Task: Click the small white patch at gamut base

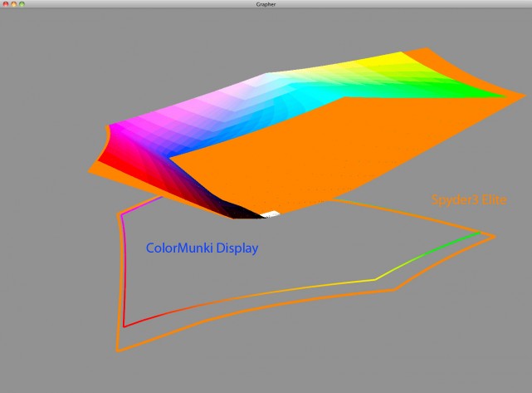Action: coord(271,214)
